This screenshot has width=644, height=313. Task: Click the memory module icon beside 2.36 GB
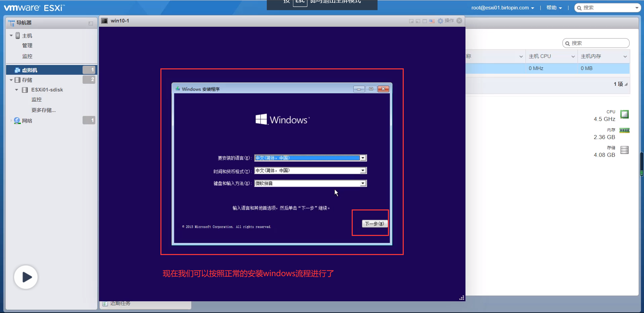(x=625, y=130)
